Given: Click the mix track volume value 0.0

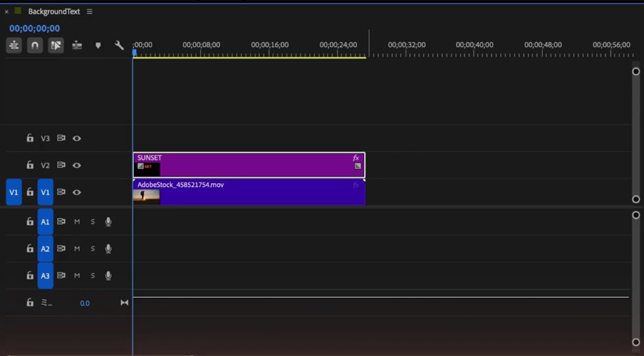Looking at the screenshot, I should point(85,303).
